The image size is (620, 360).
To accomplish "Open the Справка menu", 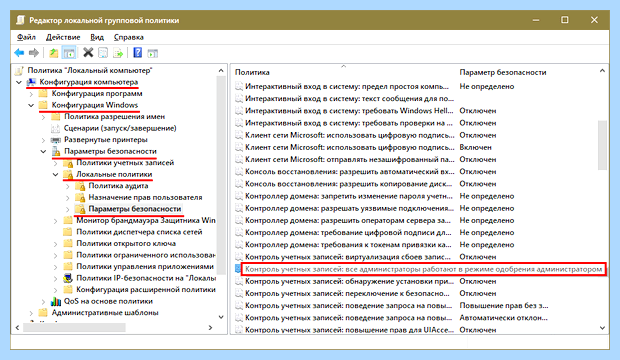I will point(129,37).
